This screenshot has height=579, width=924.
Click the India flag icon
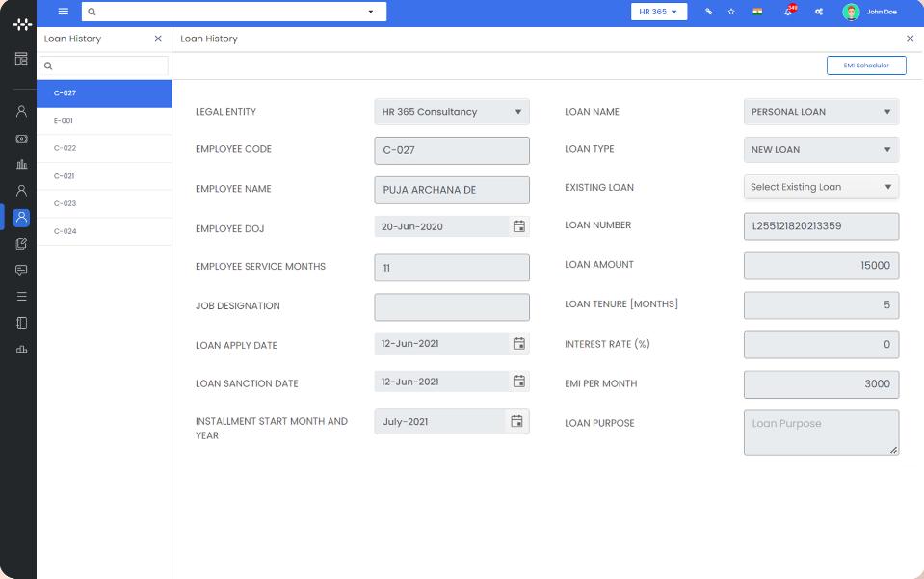click(x=757, y=12)
